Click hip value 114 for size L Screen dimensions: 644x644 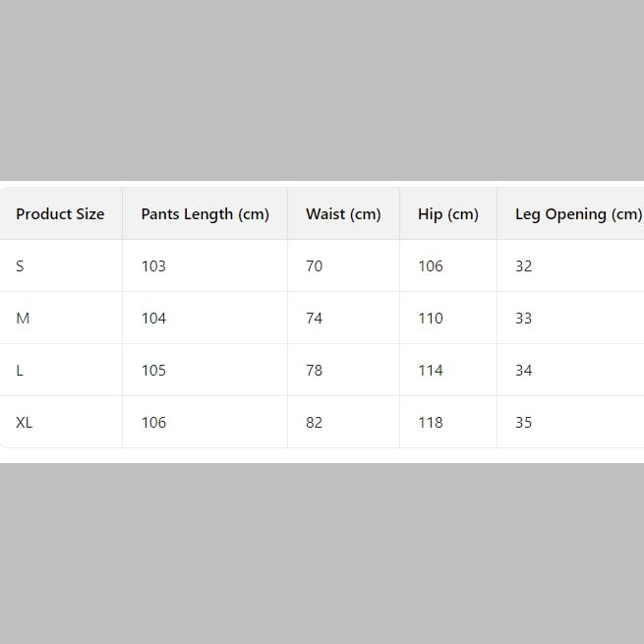[x=431, y=371]
